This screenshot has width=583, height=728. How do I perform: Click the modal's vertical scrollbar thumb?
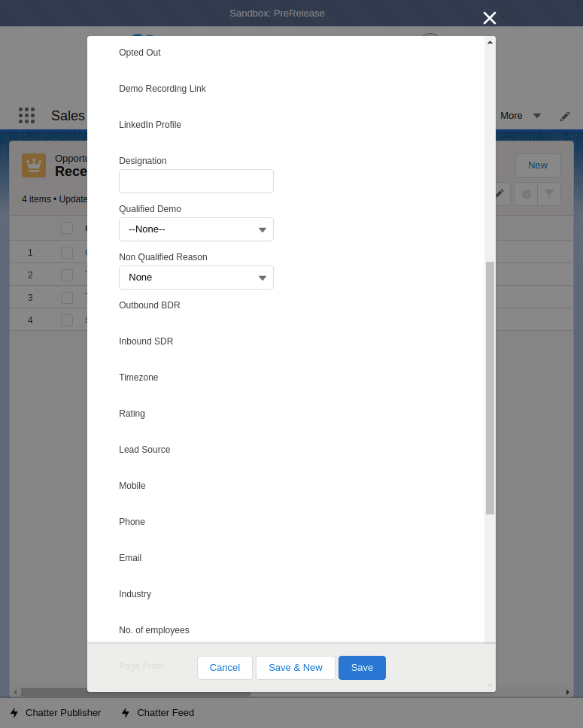point(490,387)
